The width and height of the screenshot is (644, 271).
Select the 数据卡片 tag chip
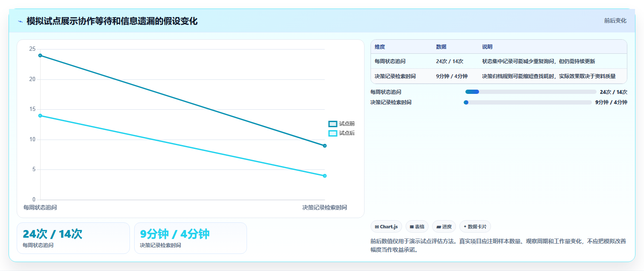(x=475, y=227)
